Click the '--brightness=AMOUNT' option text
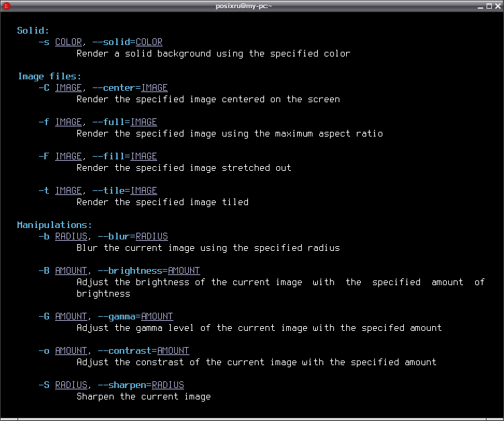The width and height of the screenshot is (504, 421). tap(149, 271)
